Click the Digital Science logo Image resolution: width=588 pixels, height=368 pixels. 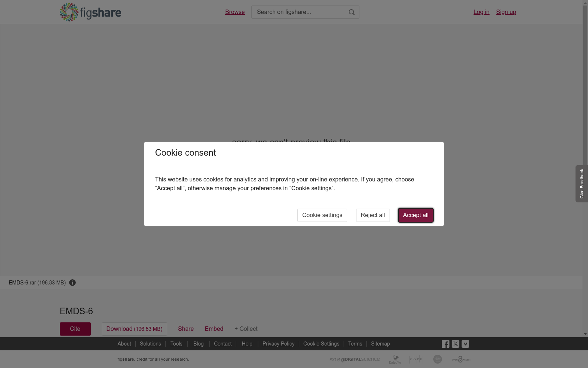point(355,359)
